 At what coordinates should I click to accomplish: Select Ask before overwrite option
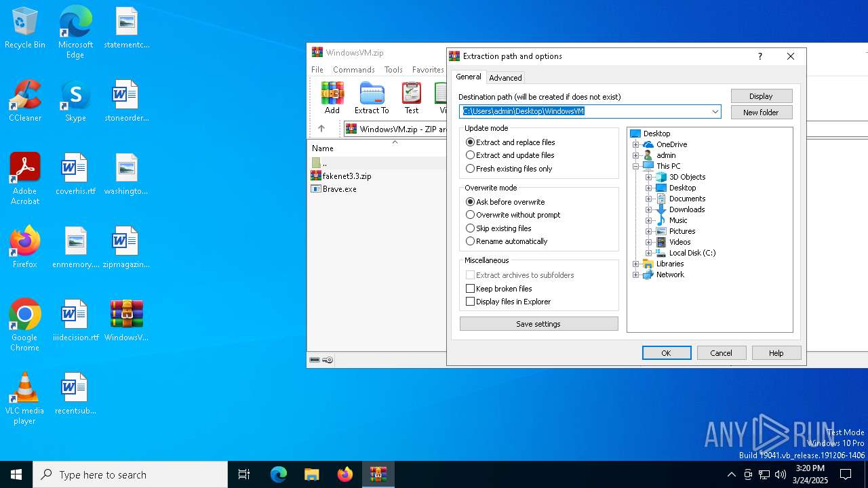(505, 202)
